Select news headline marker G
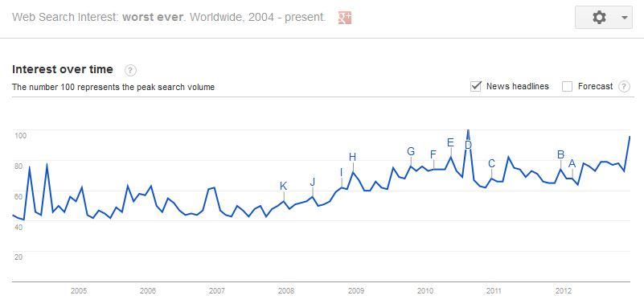Image resolution: width=644 pixels, height=304 pixels. point(411,151)
